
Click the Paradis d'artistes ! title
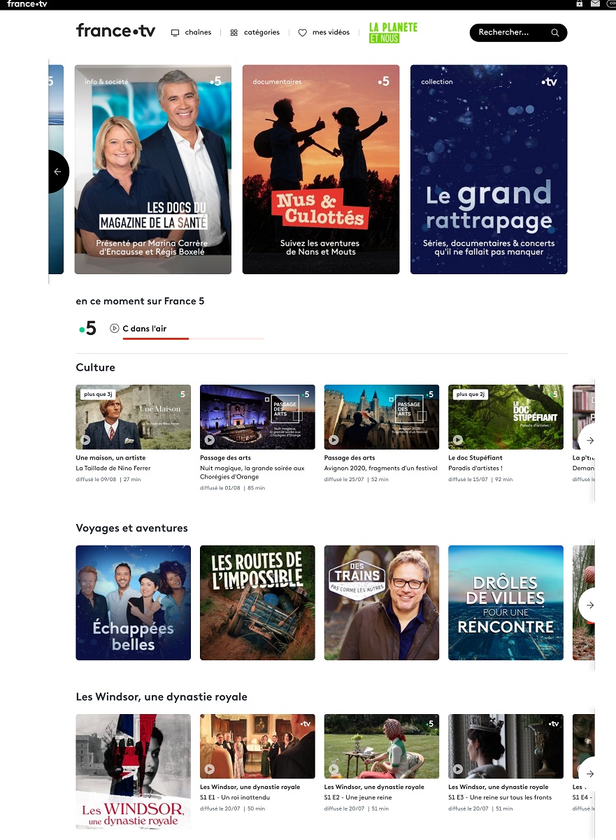(x=475, y=468)
